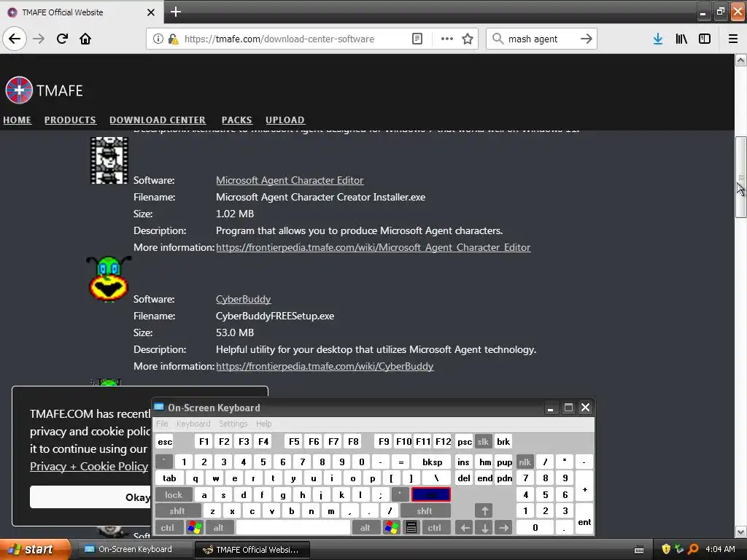Screen dimensions: 747x560
Task: Open the Keyboard menu of On-Screen Keyboard
Action: 193,424
